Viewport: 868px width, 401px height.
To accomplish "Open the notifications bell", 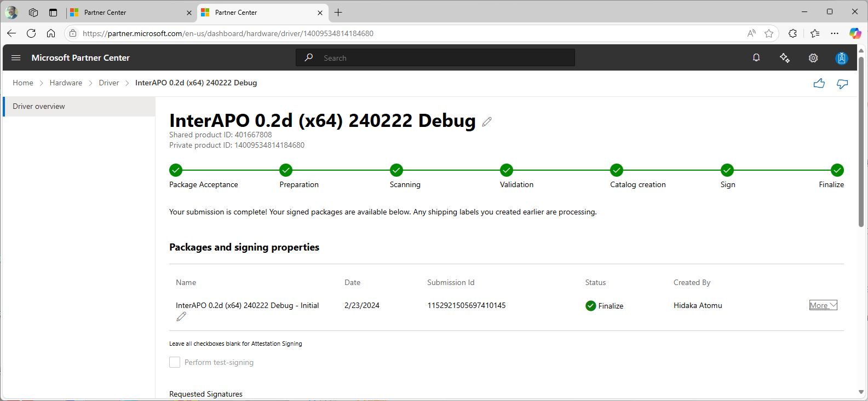I will (756, 57).
